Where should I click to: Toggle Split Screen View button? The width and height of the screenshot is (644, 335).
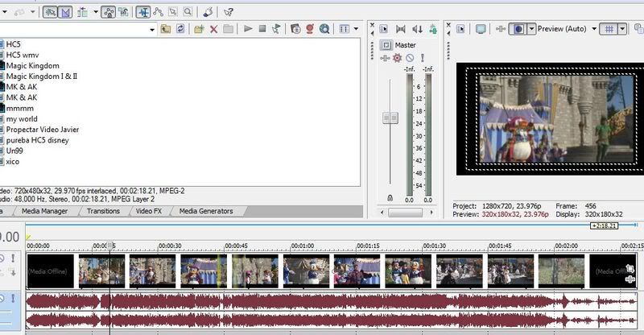[518, 29]
